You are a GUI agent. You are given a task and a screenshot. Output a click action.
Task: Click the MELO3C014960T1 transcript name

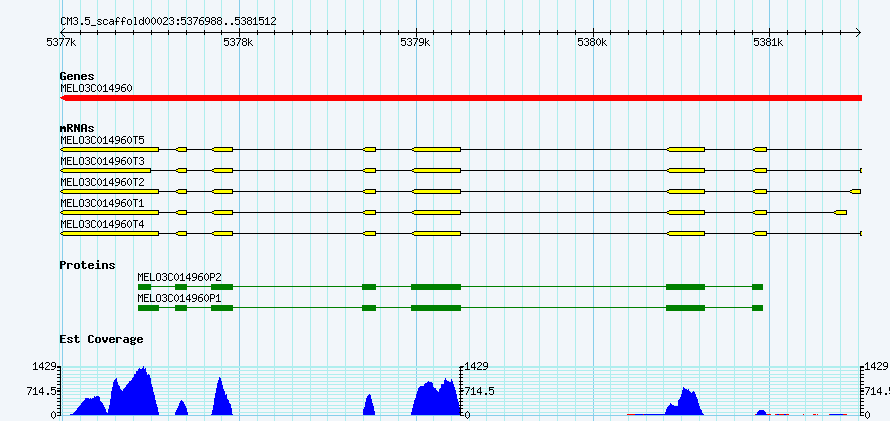102,204
